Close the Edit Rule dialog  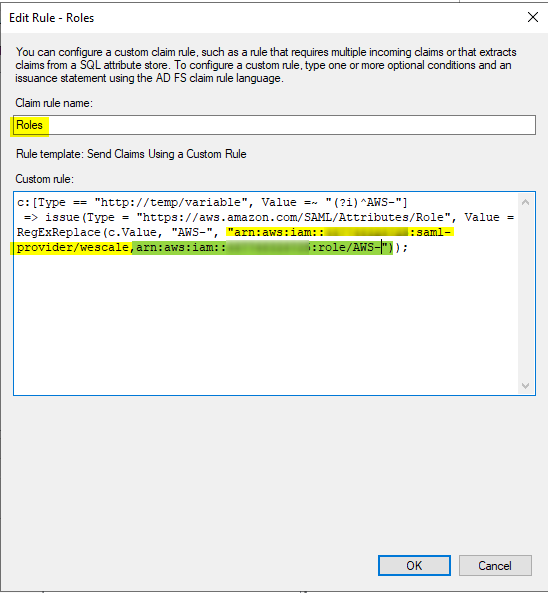(532, 17)
